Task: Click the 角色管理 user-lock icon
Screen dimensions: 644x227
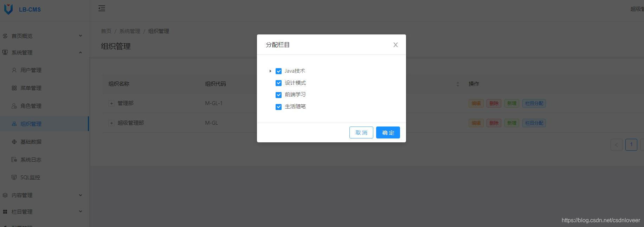Action: pos(14,106)
